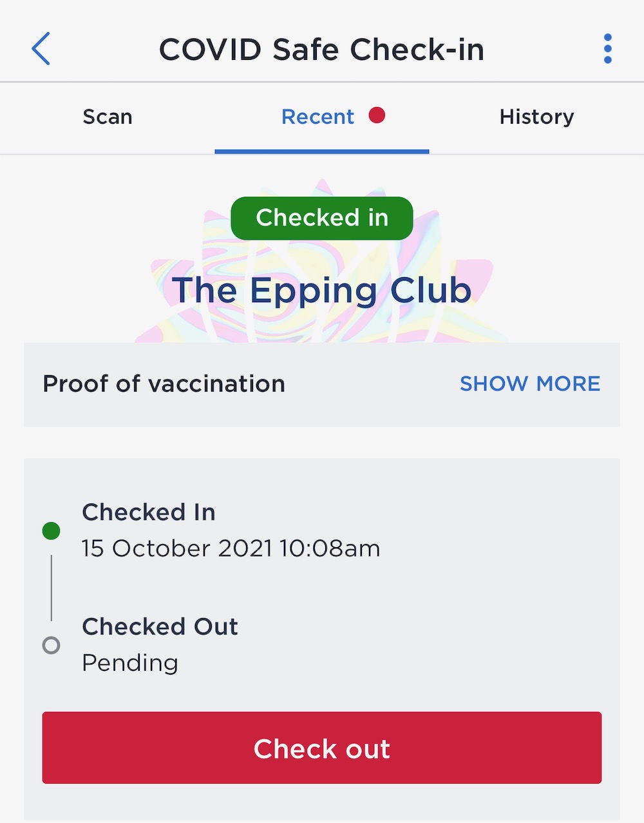Click the Pending check-out status text
644x823 pixels.
click(x=130, y=663)
